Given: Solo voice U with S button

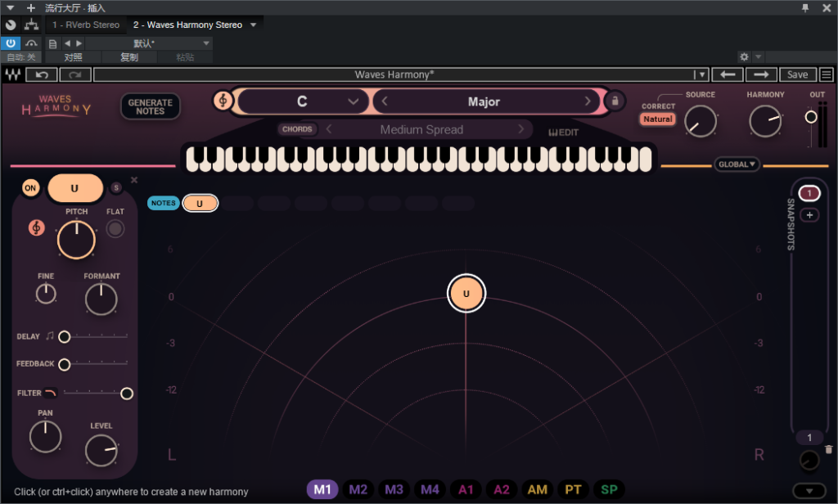Looking at the screenshot, I should tap(116, 187).
